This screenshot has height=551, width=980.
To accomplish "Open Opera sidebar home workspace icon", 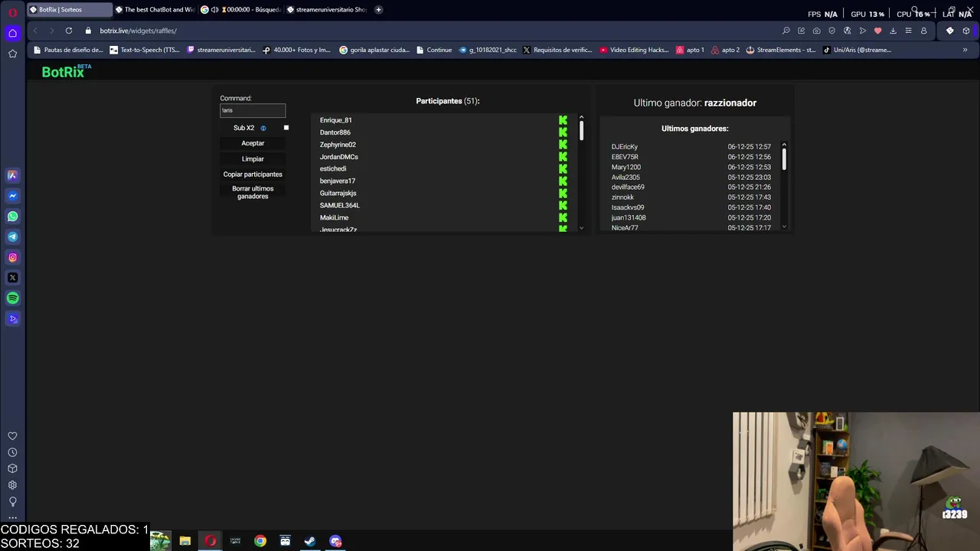I will (x=12, y=33).
